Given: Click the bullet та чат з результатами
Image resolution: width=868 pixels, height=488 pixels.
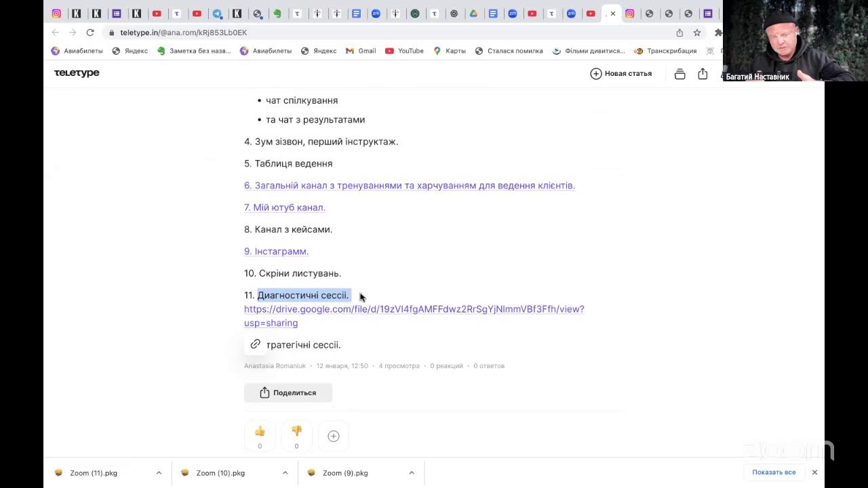Looking at the screenshot, I should (315, 120).
